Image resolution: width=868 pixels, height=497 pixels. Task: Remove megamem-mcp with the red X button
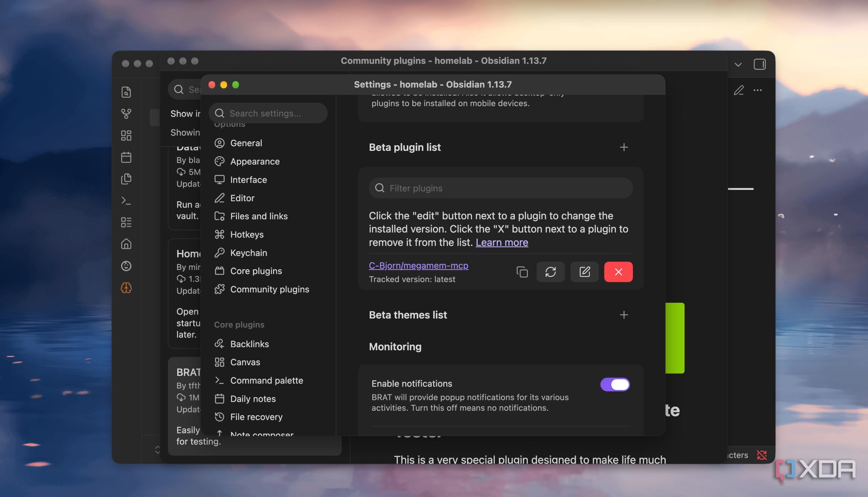618,272
